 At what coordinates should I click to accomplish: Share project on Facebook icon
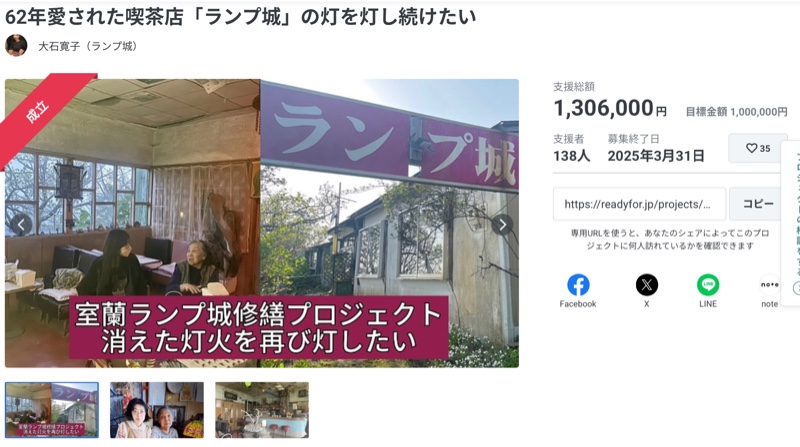578,285
